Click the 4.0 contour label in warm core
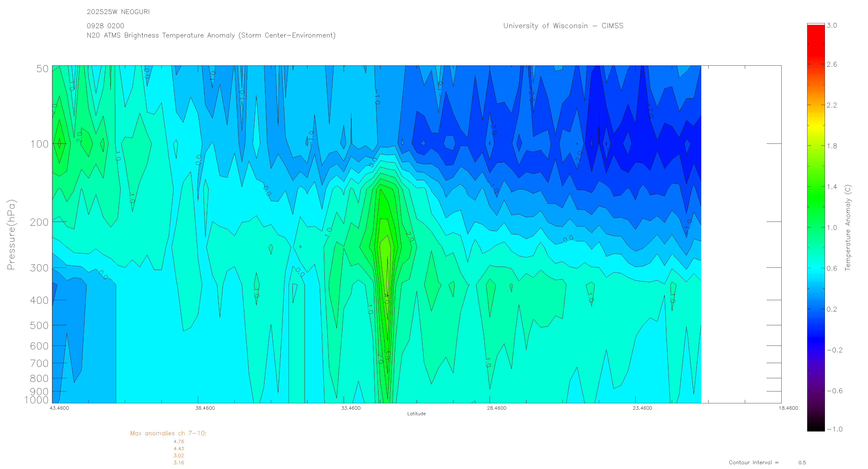Image resolution: width=868 pixels, height=469 pixels. (386, 298)
